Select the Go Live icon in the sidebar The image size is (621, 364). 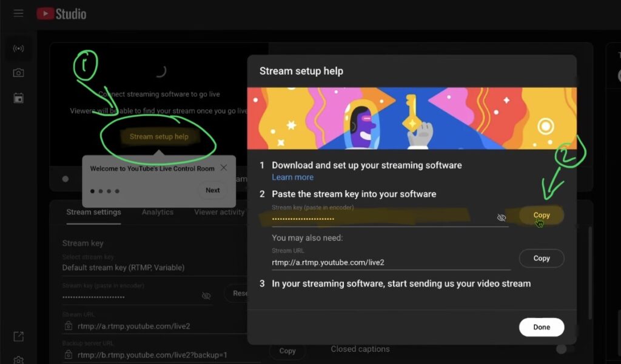tap(18, 48)
